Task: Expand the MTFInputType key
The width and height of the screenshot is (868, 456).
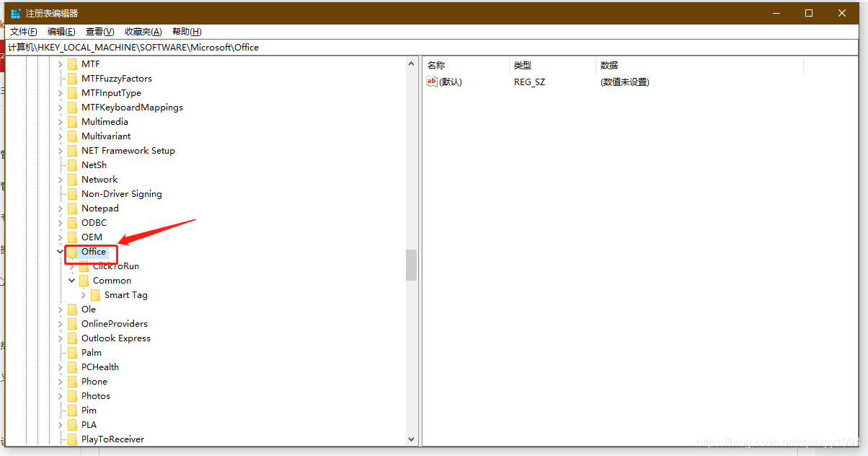Action: (61, 93)
